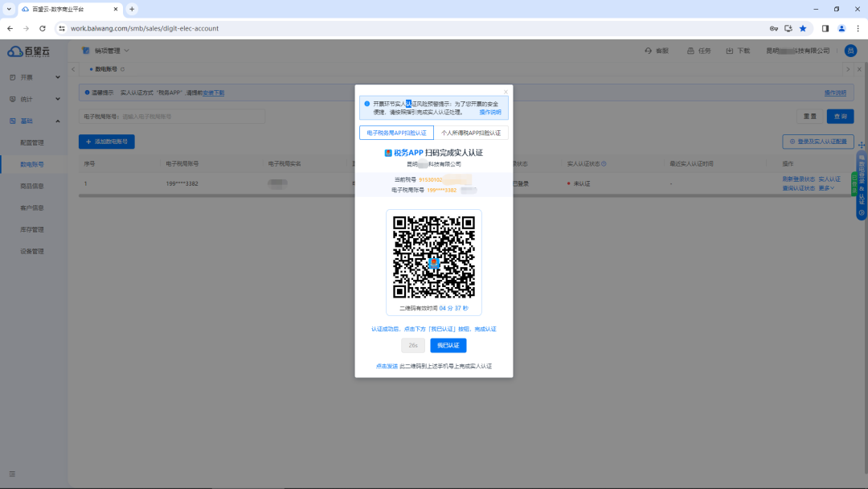The image size is (868, 489).
Task: Open 客户信息 in sidebar
Action: (x=32, y=208)
